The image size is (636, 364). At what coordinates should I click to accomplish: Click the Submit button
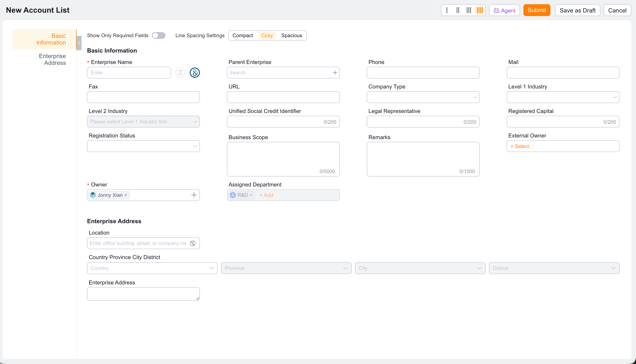pos(537,10)
